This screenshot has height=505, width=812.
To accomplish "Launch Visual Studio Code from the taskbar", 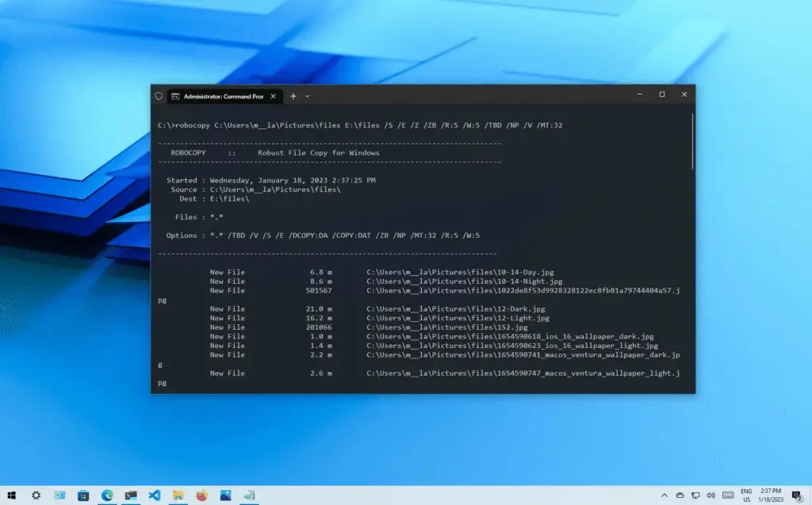I will tap(154, 495).
